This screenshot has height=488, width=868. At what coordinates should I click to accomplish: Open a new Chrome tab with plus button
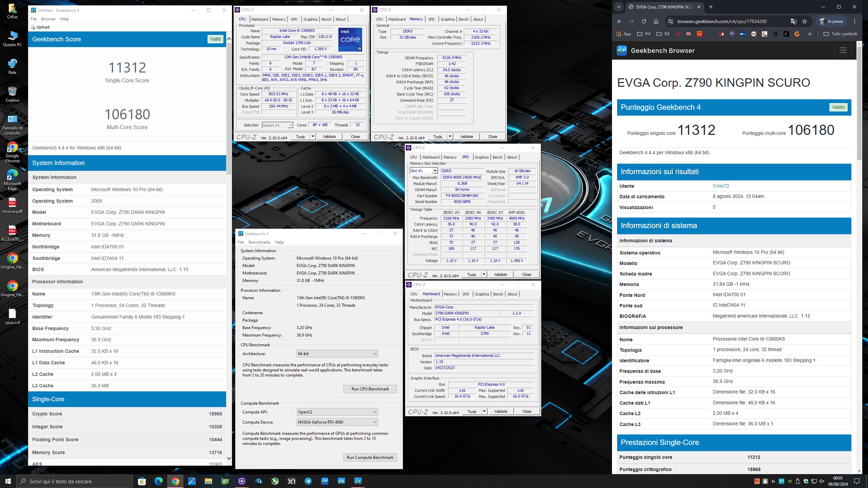point(711,7)
